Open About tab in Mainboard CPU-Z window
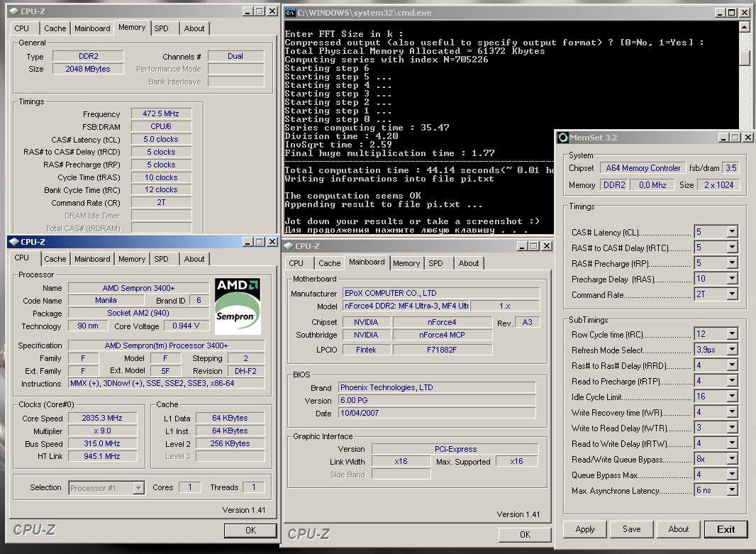Image resolution: width=756 pixels, height=554 pixels. click(469, 263)
